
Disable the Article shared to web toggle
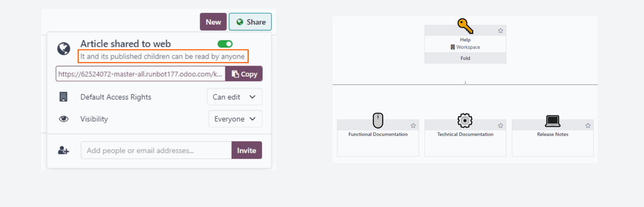tap(225, 44)
